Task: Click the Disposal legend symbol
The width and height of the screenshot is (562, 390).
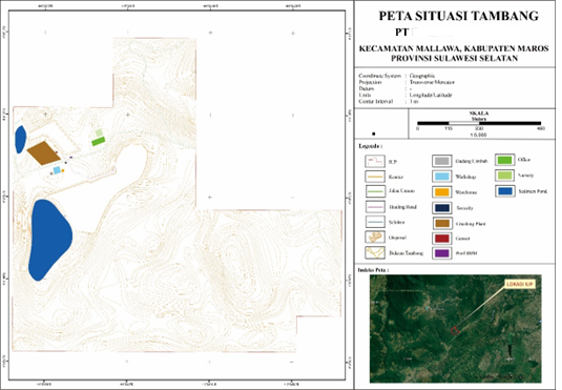Action: (375, 237)
